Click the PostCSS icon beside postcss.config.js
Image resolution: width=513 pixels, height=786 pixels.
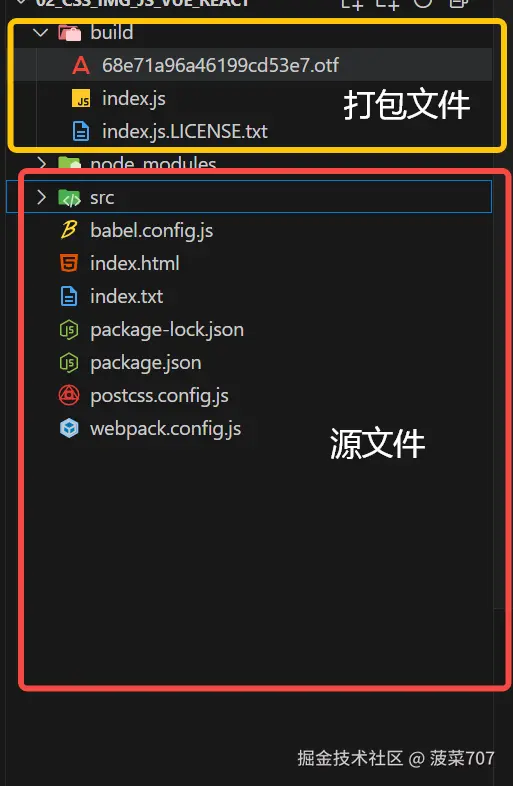click(69, 396)
